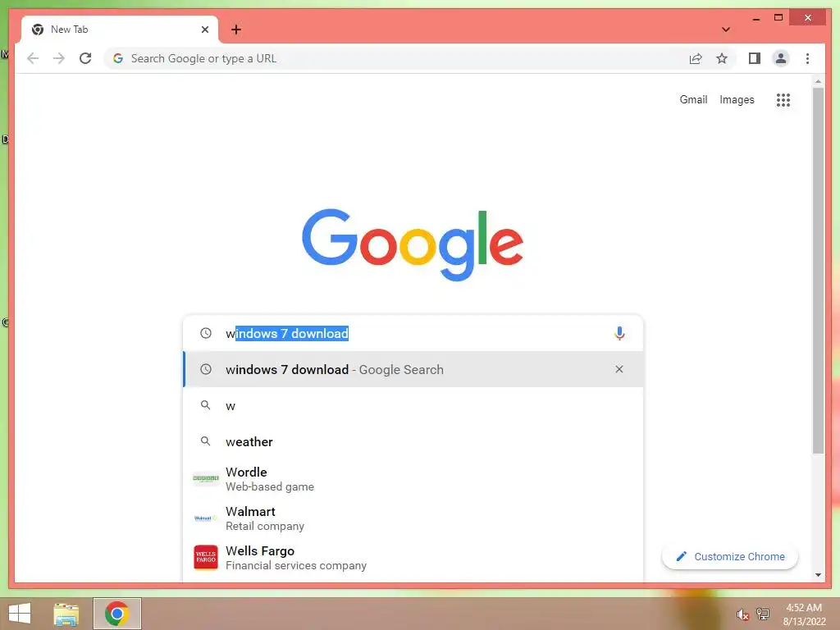840x630 pixels.
Task: Open the Windows Start button
Action: [x=20, y=613]
